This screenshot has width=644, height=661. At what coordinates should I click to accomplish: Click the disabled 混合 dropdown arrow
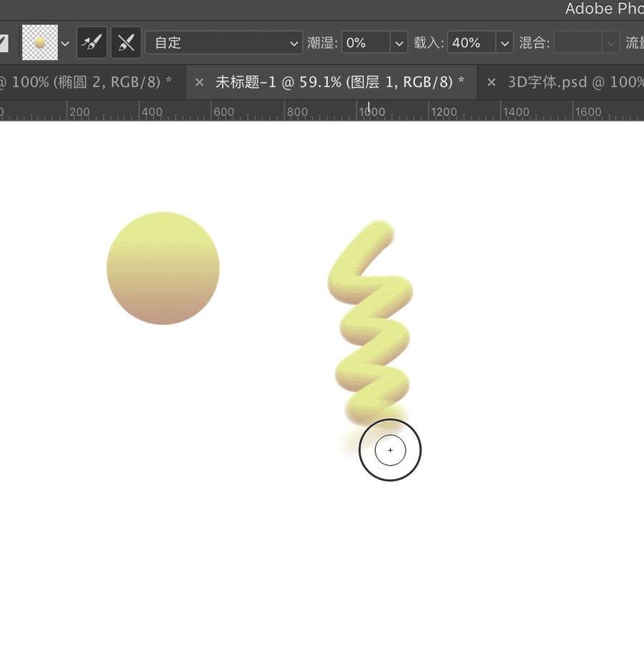point(612,43)
